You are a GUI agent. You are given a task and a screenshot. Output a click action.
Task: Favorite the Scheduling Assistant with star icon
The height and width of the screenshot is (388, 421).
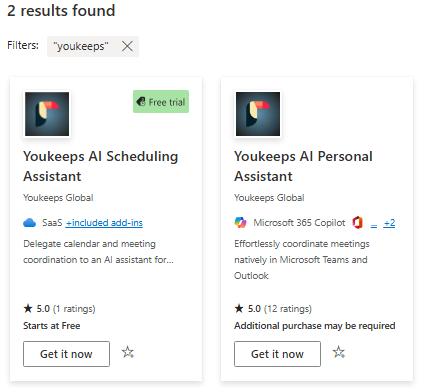tap(128, 352)
